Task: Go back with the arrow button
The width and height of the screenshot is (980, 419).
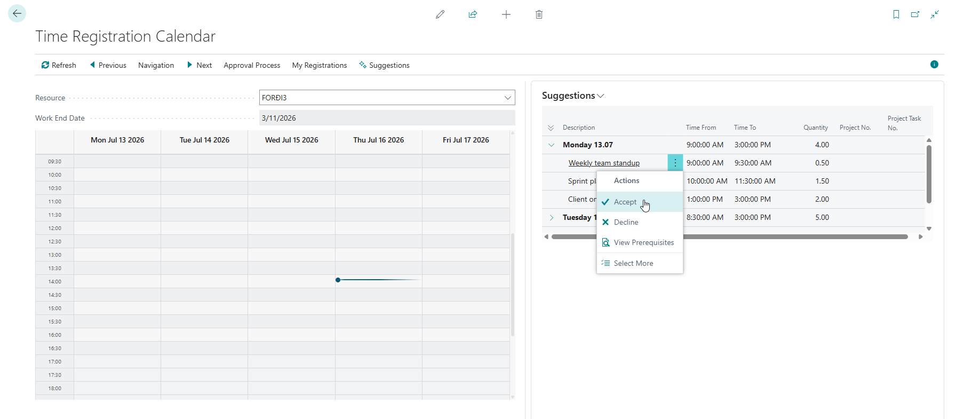Action: click(x=17, y=13)
